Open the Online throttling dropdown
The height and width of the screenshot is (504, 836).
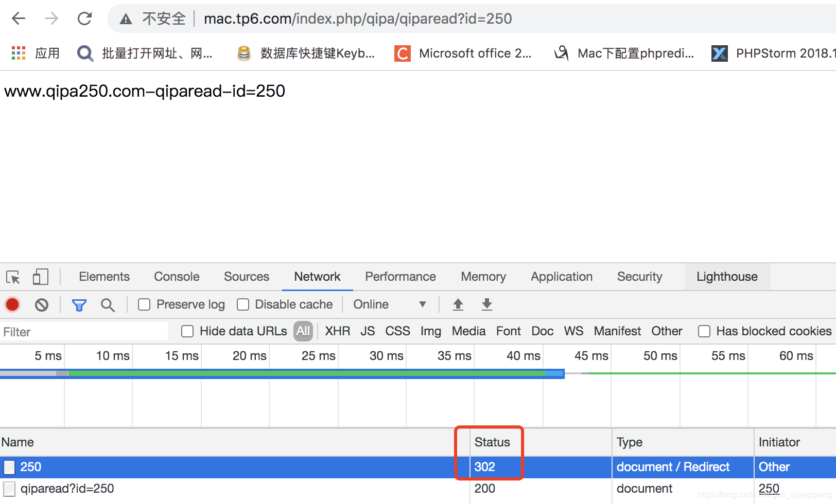pyautogui.click(x=390, y=304)
